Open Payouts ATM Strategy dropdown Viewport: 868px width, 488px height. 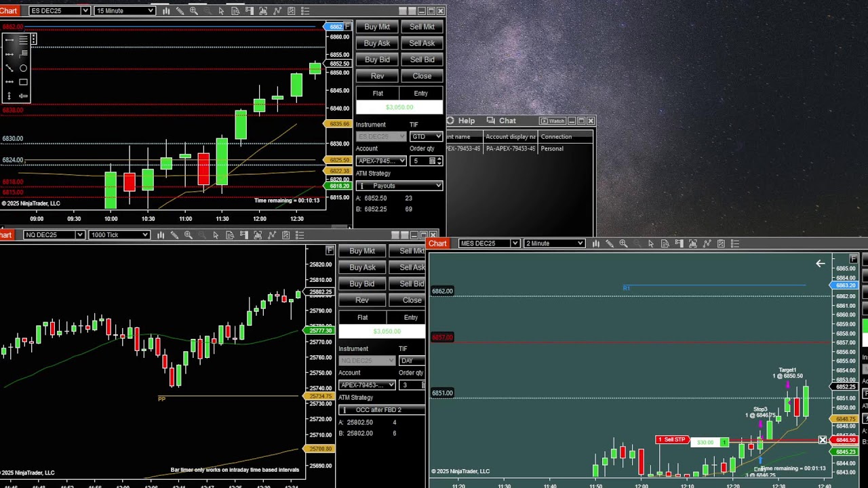pyautogui.click(x=399, y=186)
